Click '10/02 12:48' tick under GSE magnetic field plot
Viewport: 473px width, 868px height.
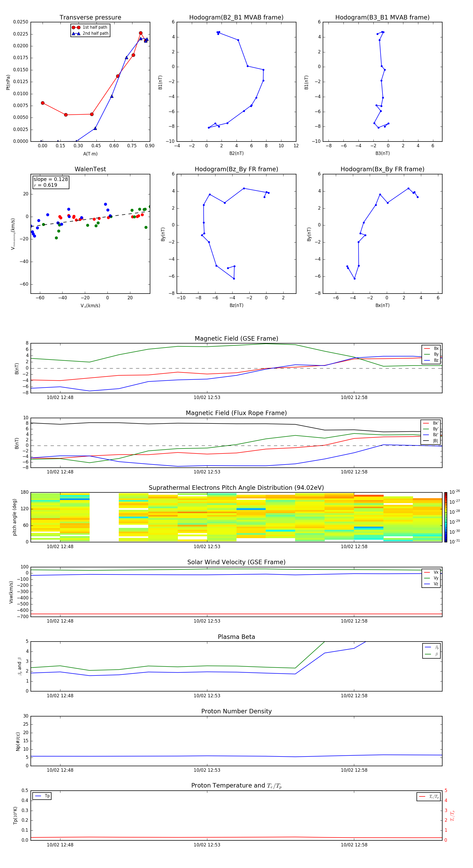point(60,397)
